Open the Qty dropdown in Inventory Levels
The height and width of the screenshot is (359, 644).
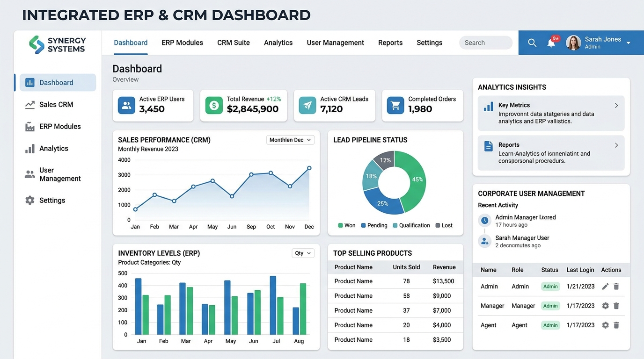tap(303, 253)
